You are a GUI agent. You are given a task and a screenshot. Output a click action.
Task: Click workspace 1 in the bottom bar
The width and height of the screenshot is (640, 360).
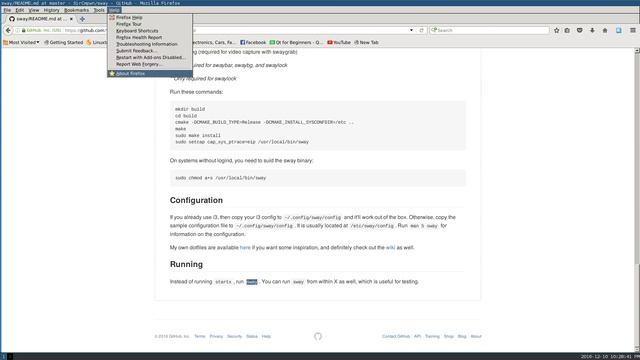coord(4,357)
